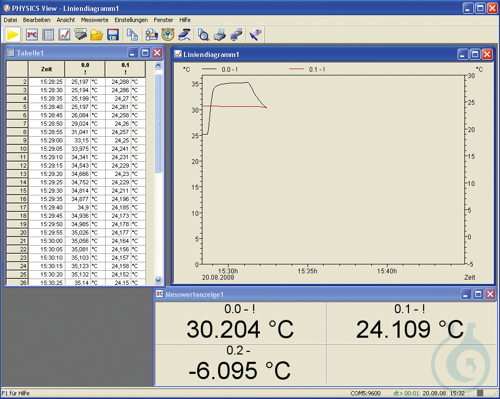Open a new line chart icon
This screenshot has width=500, height=399.
pyautogui.click(x=64, y=35)
